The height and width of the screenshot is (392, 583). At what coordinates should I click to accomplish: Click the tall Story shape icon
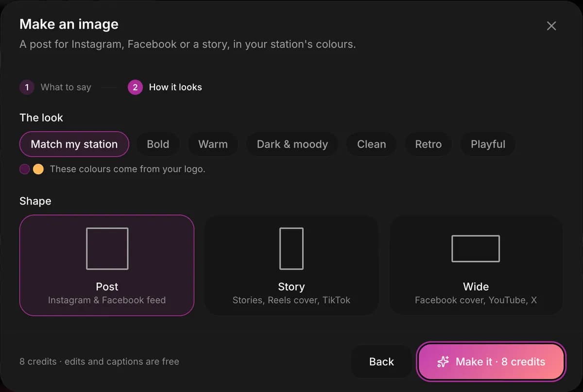tap(291, 249)
